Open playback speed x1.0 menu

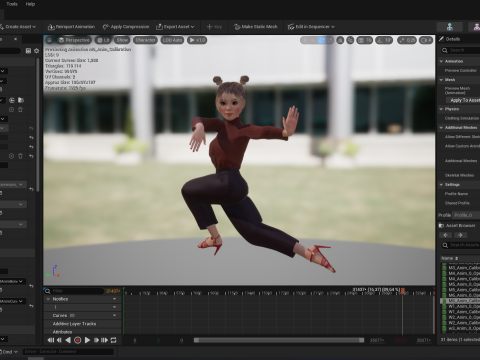[197, 40]
